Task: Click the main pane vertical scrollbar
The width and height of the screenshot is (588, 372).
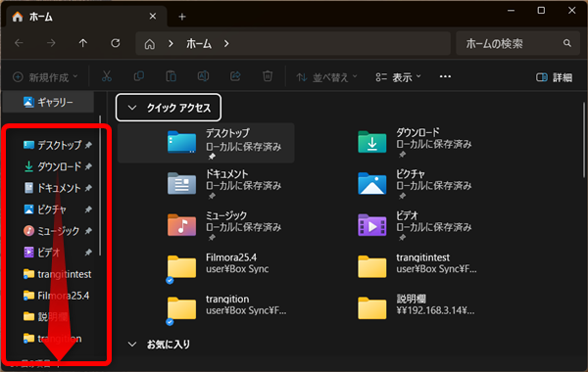Action: (x=585, y=140)
